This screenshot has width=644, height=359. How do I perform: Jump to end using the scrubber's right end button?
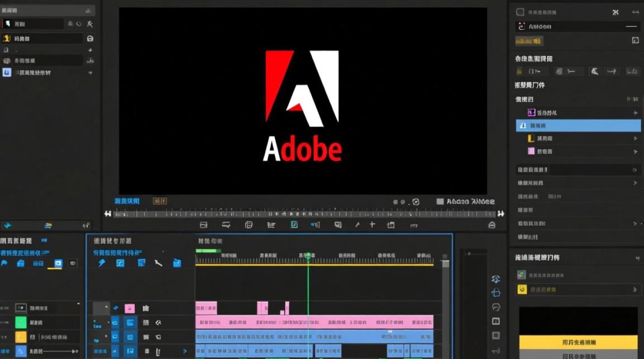[x=501, y=214]
